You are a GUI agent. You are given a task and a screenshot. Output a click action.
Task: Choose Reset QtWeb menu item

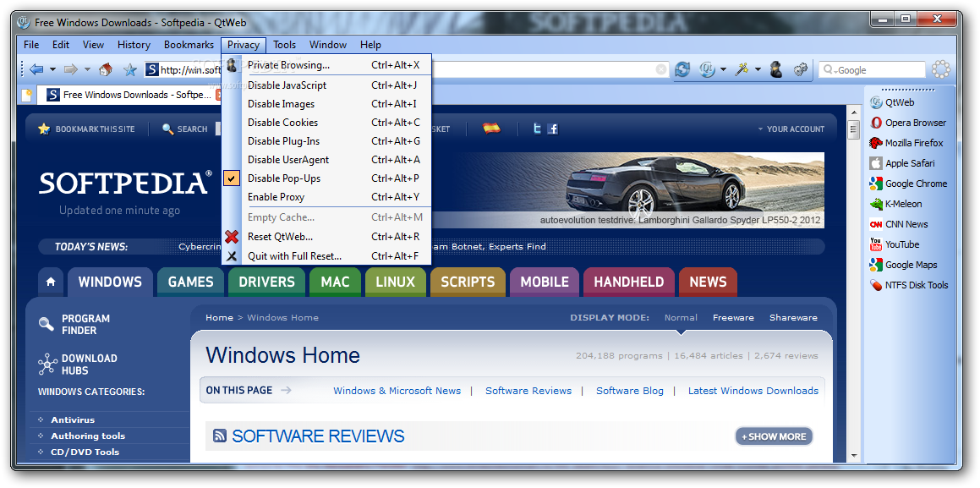tap(327, 237)
